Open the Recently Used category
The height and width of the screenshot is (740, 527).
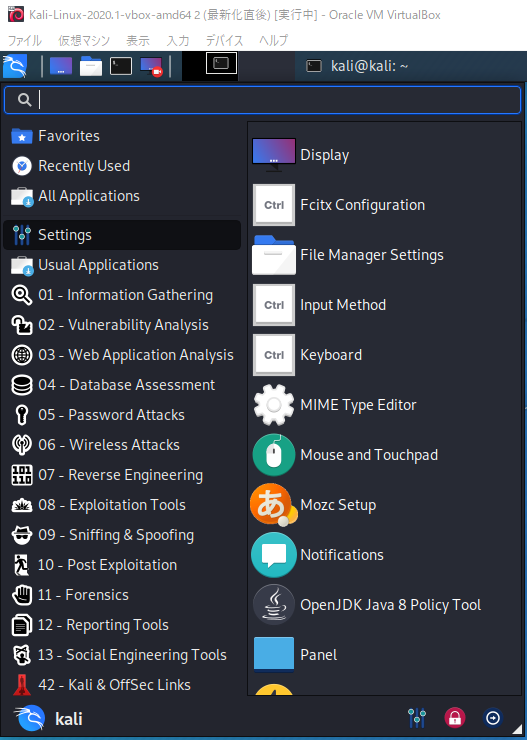(122, 166)
